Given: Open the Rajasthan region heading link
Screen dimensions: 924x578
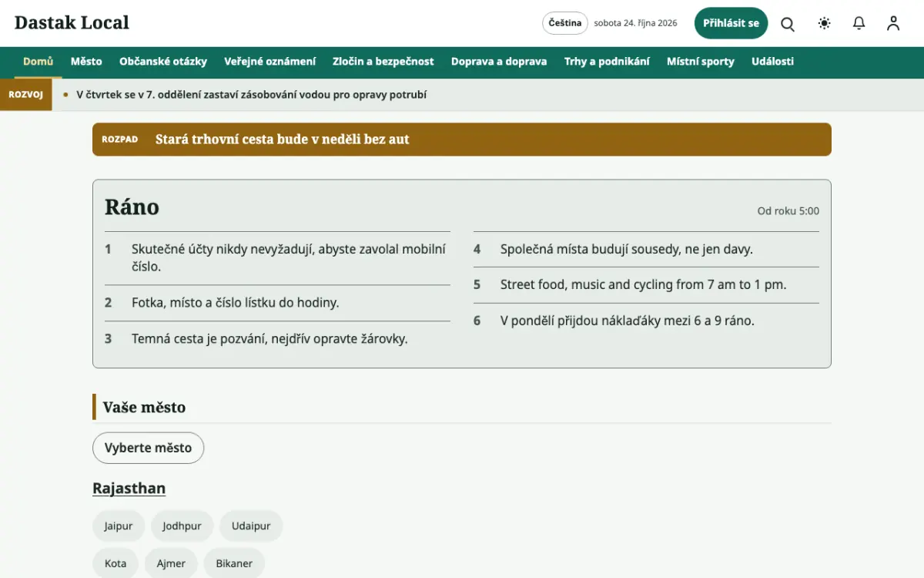Looking at the screenshot, I should click(129, 488).
